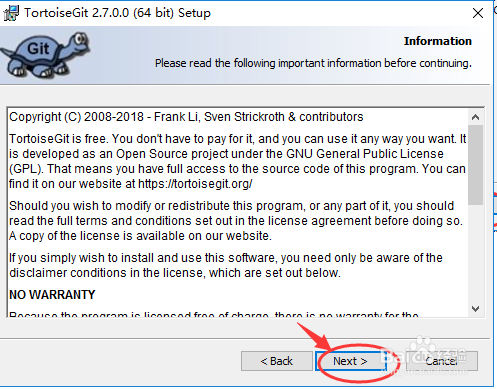Click the setup installer icon in title bar
Screen dimensions: 497x389
(11, 13)
